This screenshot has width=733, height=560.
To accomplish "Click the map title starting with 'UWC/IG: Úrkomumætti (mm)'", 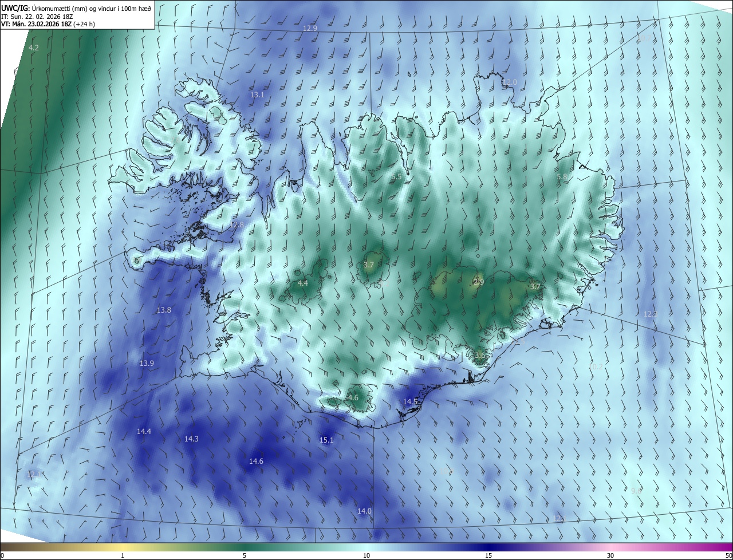I will pos(76,7).
